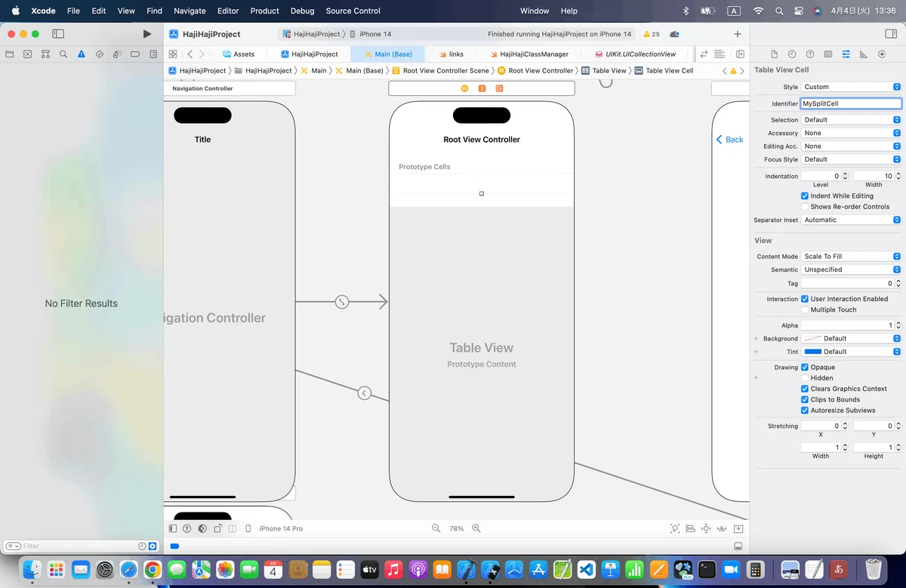The image size is (906, 588).
Task: Enable Multiple Touch checkbox
Action: pos(805,309)
